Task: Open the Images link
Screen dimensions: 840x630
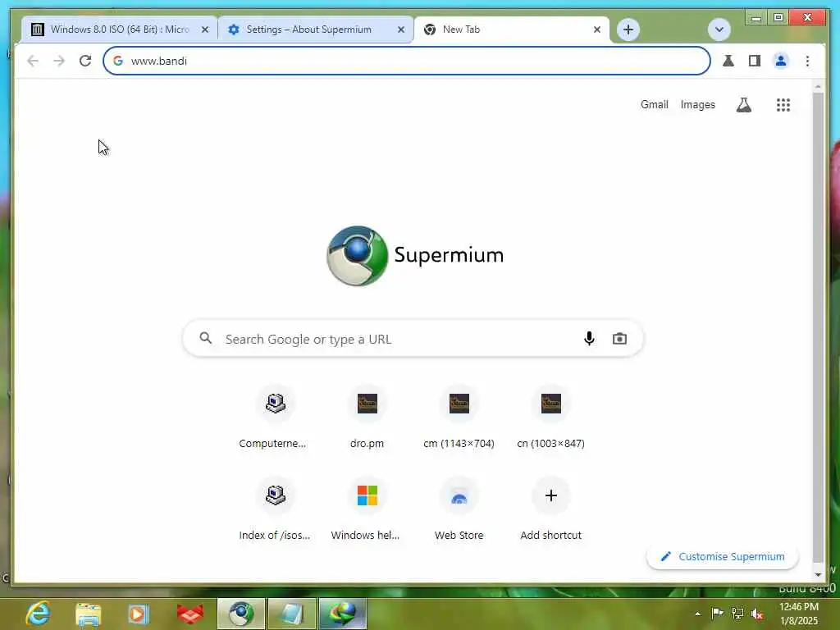Action: [x=697, y=104]
